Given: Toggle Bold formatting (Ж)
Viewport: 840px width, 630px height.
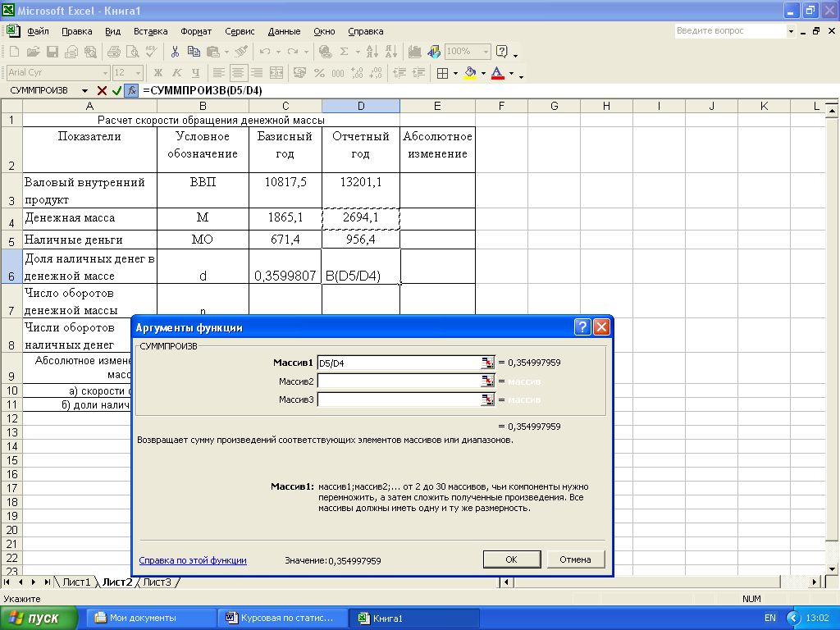Looking at the screenshot, I should 158,73.
